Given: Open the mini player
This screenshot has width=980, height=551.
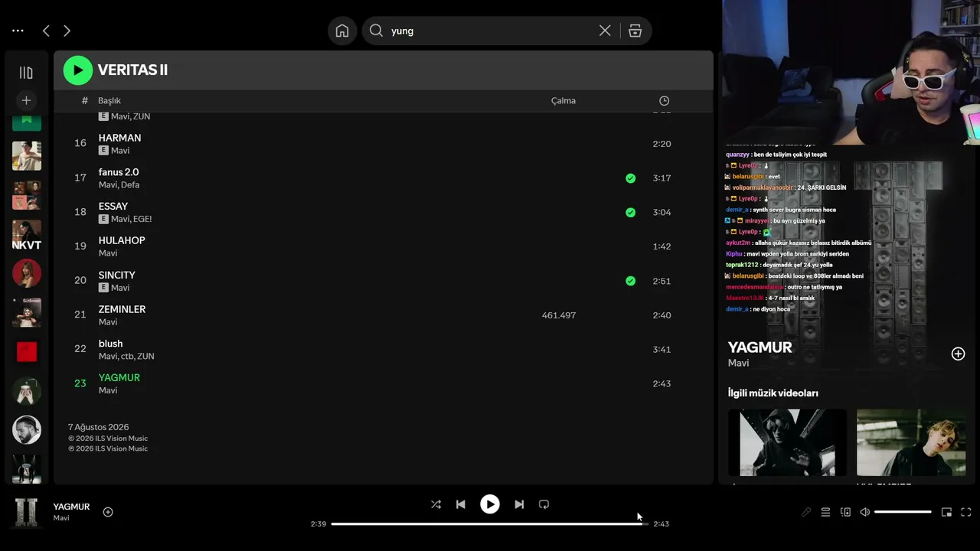Looking at the screenshot, I should pyautogui.click(x=946, y=512).
